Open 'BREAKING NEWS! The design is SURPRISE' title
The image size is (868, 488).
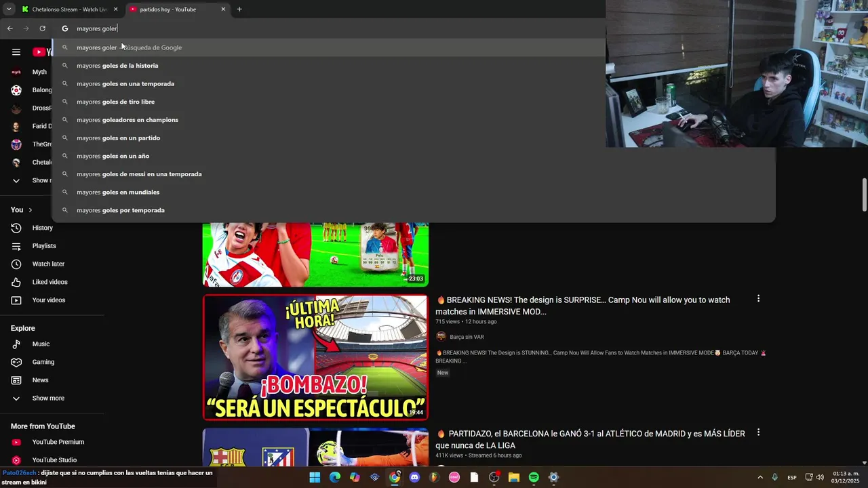(583, 306)
